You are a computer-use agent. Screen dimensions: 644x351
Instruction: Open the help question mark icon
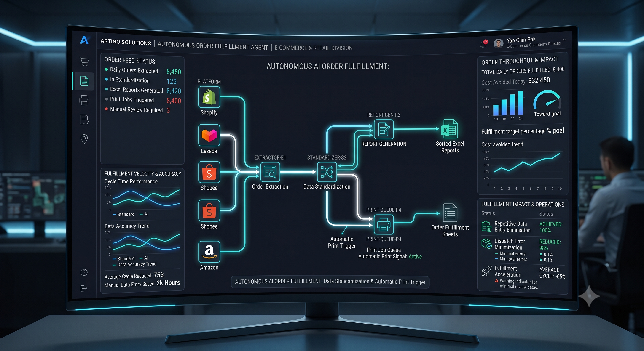84,272
